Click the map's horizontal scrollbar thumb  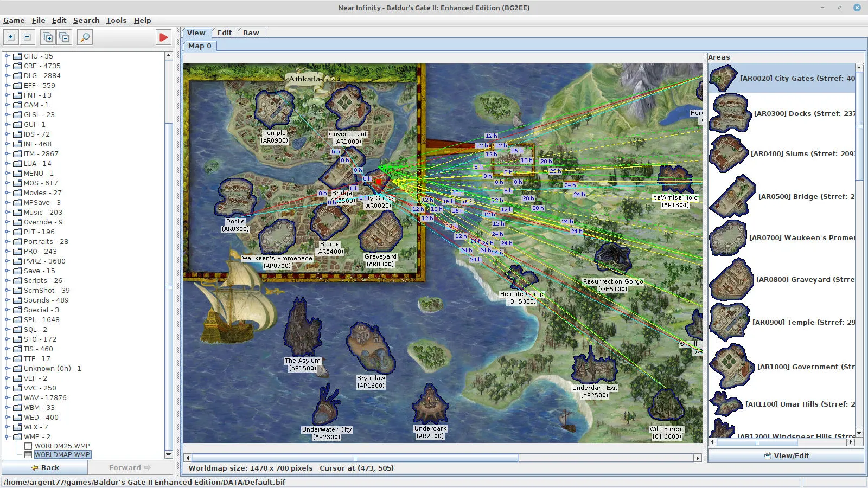pos(355,458)
